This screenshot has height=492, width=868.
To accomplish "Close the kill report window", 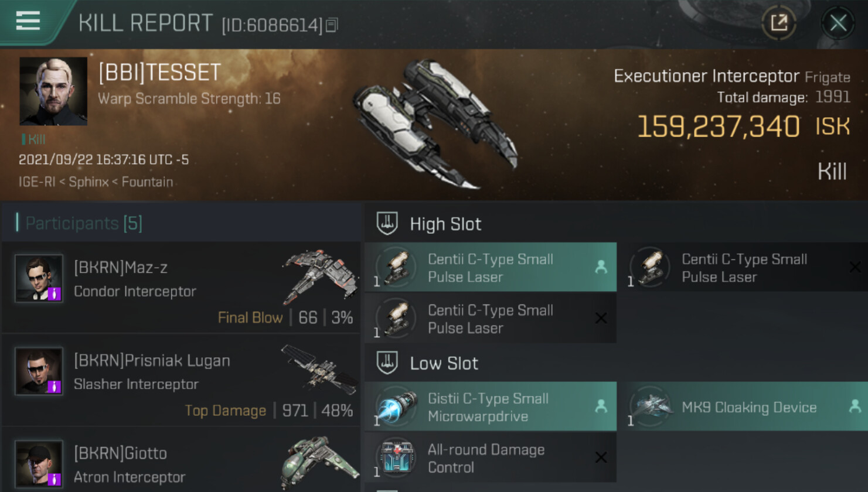I will (x=838, y=23).
